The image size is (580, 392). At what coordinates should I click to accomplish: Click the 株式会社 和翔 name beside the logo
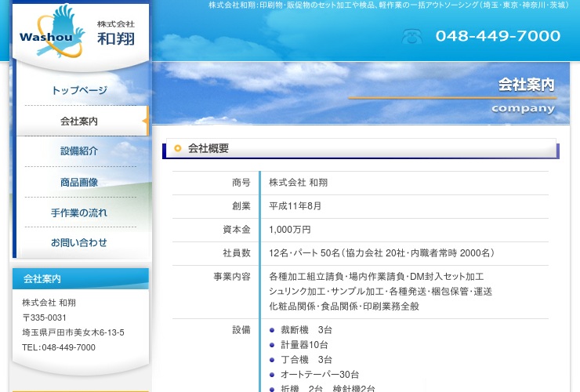pyautogui.click(x=115, y=33)
